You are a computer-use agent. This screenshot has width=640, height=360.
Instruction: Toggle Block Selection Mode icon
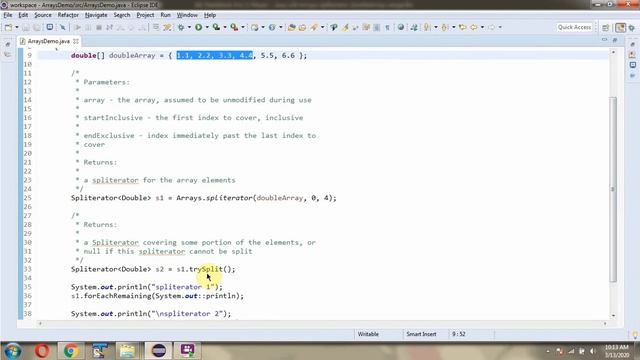pos(376,27)
